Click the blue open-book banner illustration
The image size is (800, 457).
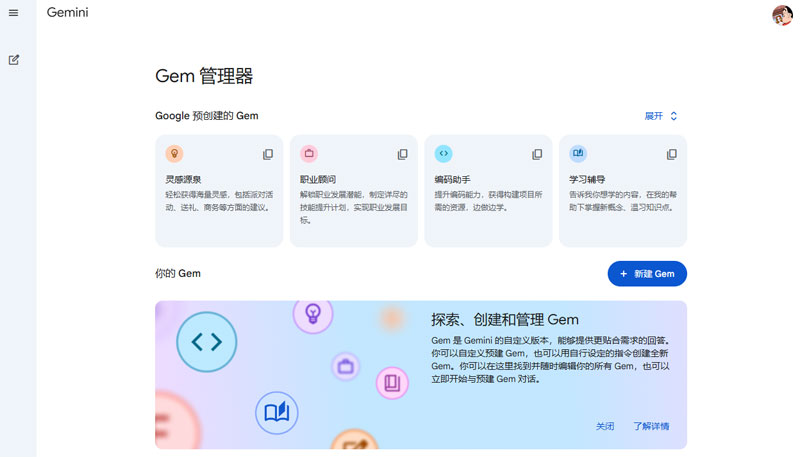pos(277,413)
